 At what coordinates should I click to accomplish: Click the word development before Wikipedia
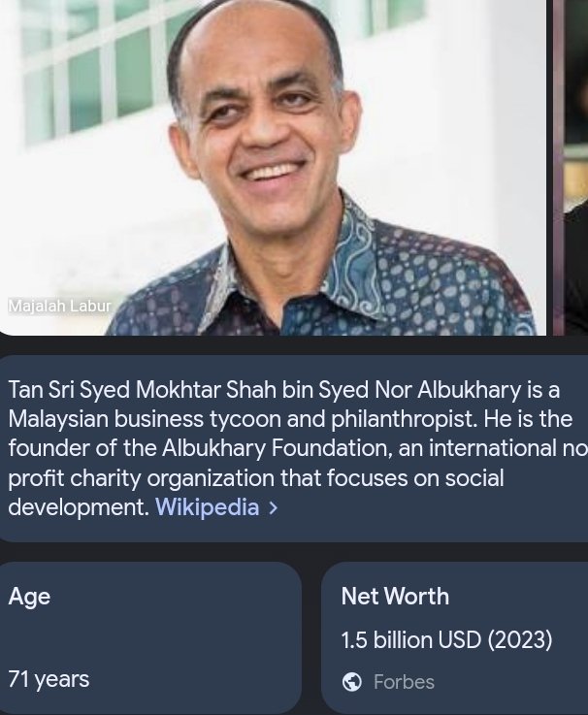pos(79,507)
